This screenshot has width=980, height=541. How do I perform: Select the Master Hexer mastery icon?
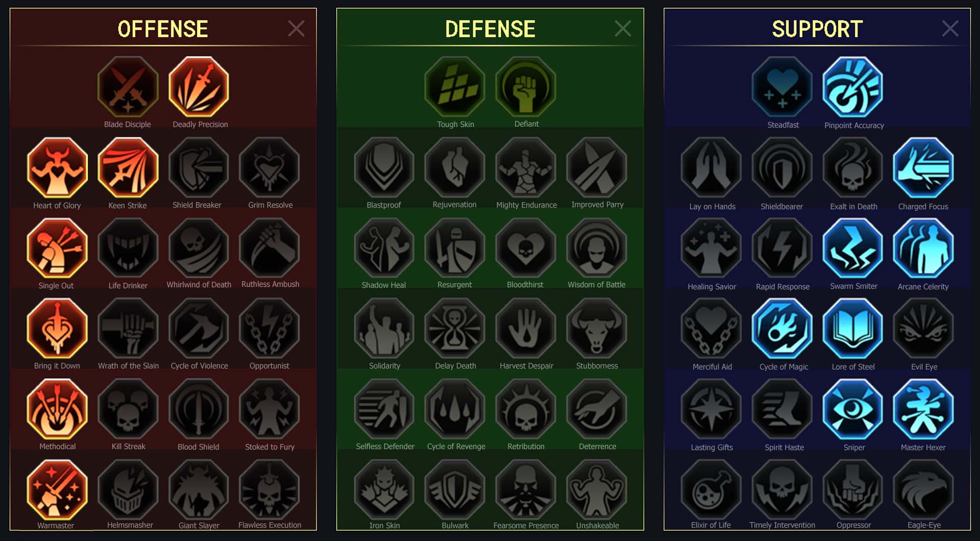click(923, 409)
